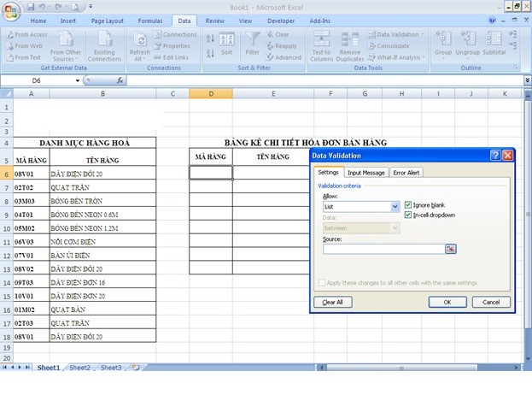Click the Filter funnel icon
The width and height of the screenshot is (532, 395).
click(253, 41)
